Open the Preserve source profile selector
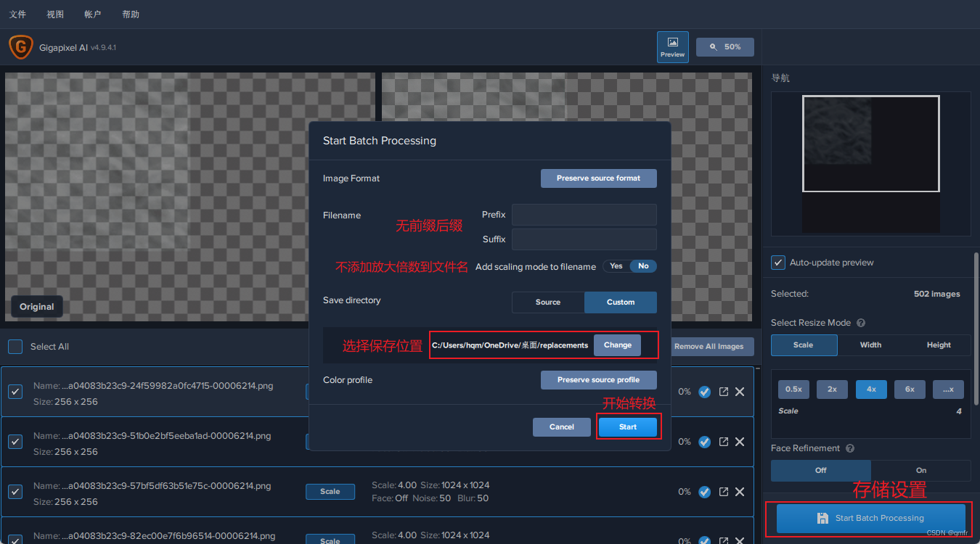Image resolution: width=980 pixels, height=544 pixels. tap(598, 379)
